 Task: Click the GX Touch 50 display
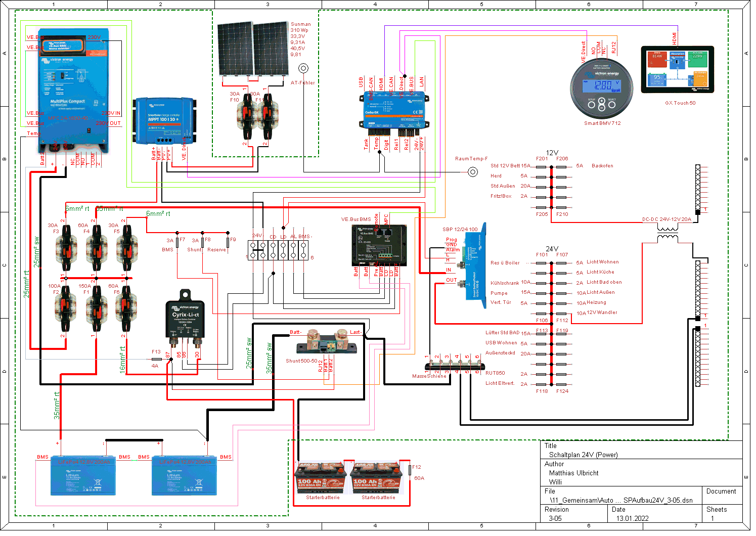coord(678,70)
